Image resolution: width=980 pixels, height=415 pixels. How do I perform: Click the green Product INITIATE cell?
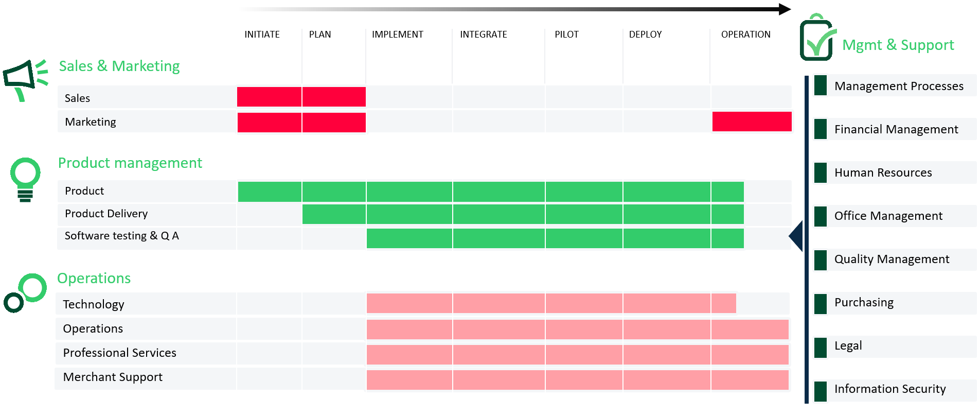(270, 192)
